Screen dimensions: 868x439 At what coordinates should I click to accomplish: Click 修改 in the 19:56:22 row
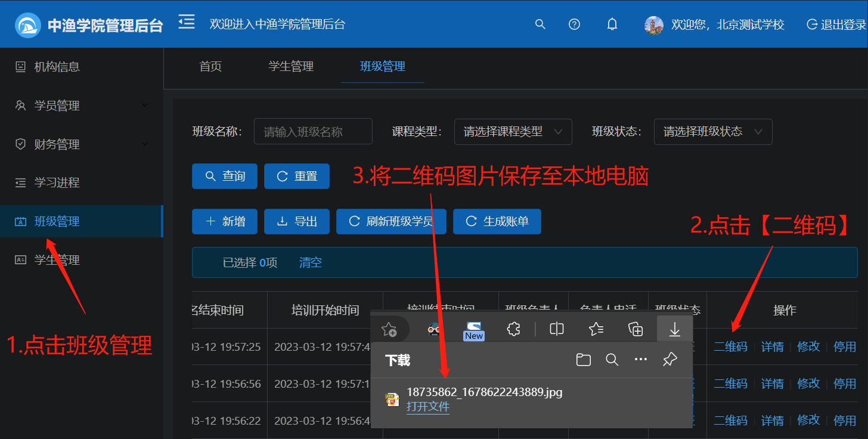pyautogui.click(x=808, y=421)
